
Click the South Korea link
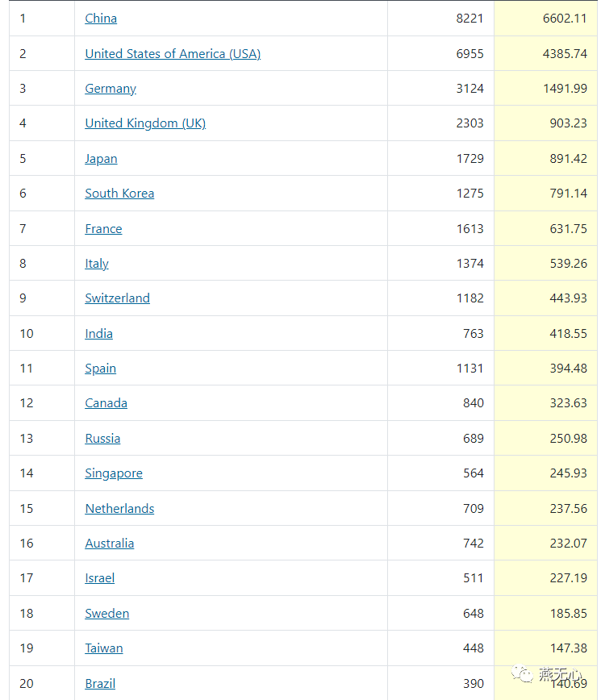[119, 194]
